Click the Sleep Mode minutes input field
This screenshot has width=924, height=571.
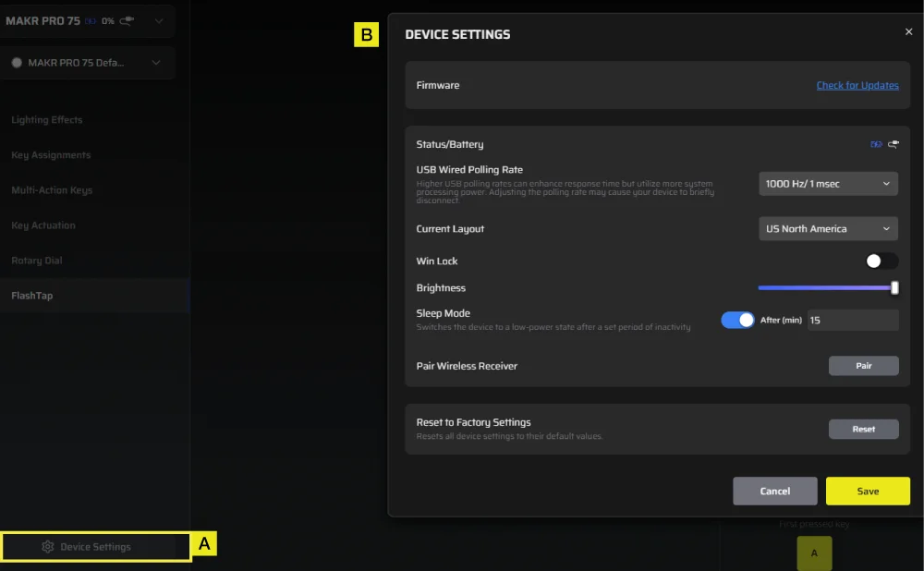click(x=852, y=319)
